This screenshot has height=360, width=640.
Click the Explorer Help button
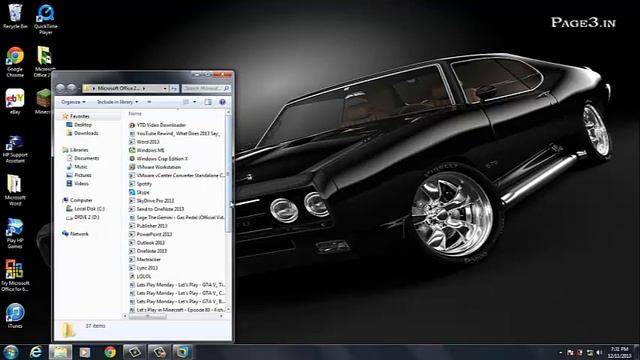222,102
